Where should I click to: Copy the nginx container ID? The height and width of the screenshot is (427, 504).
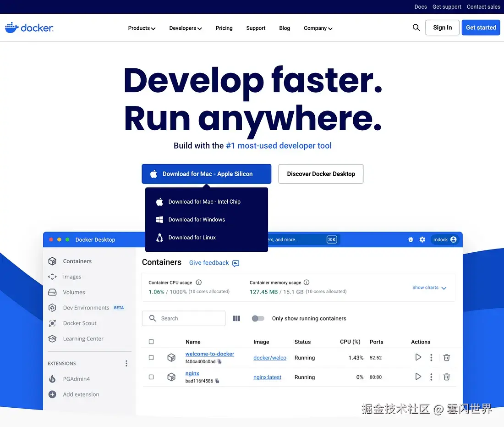217,381
